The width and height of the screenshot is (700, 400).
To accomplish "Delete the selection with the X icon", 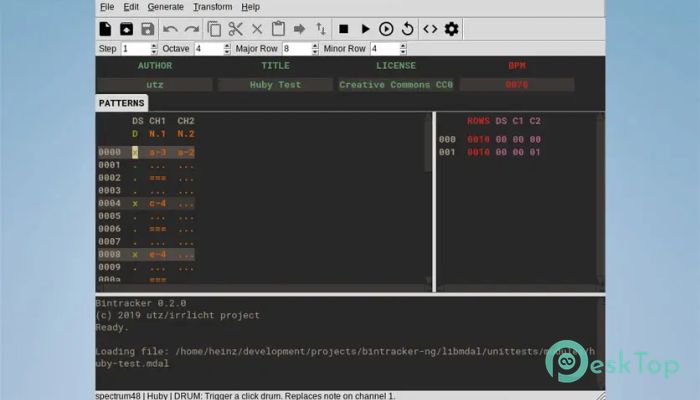I will tap(257, 29).
